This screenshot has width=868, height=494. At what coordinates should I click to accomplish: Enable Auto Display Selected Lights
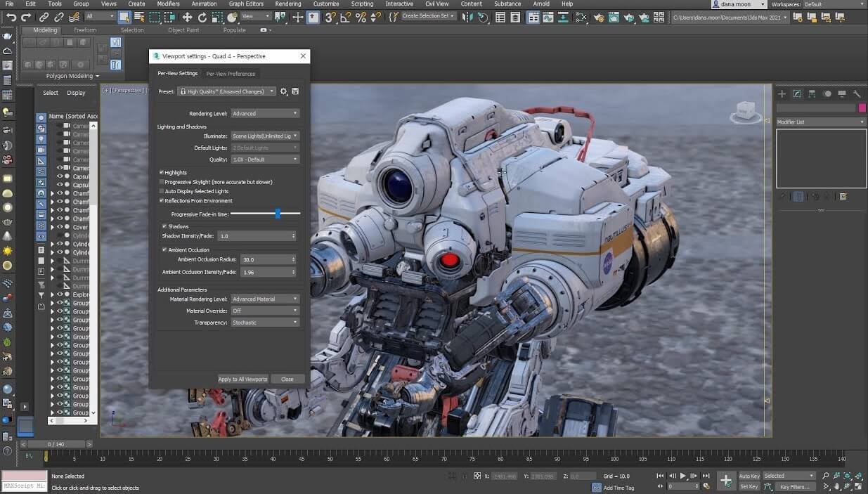pos(162,191)
